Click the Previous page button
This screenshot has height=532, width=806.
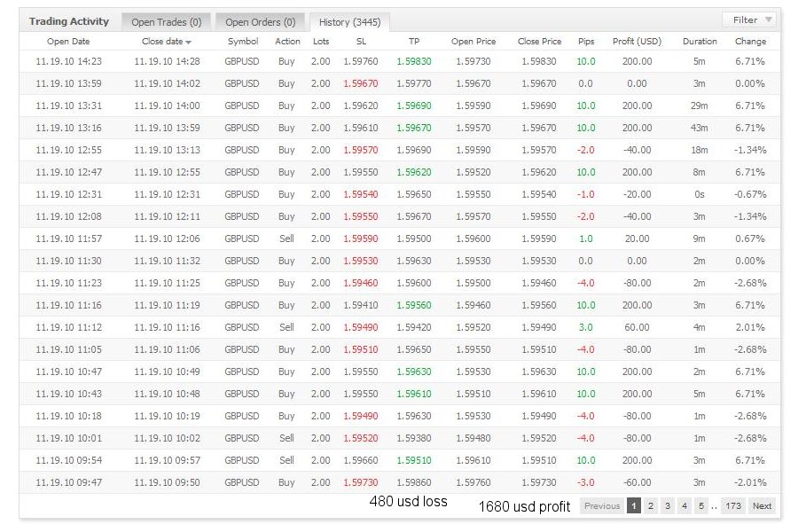point(602,505)
